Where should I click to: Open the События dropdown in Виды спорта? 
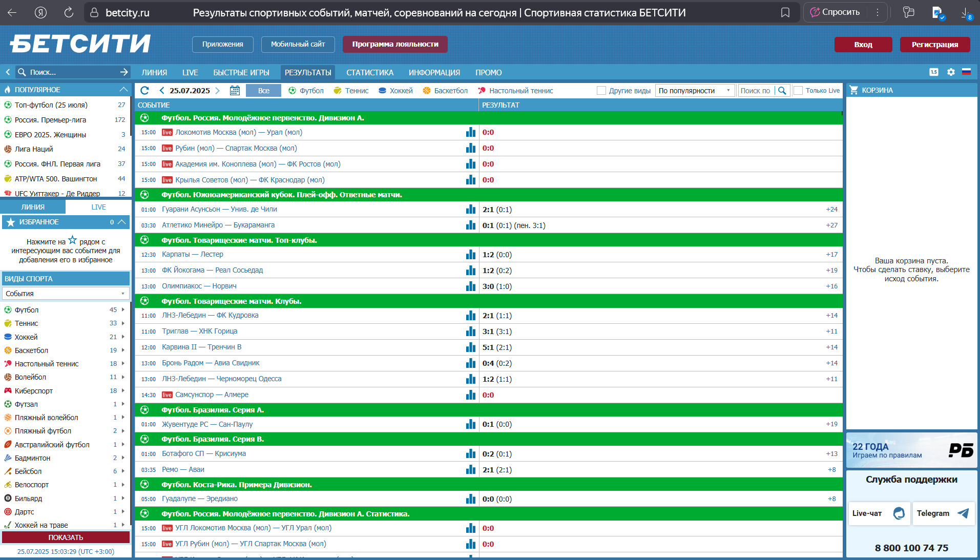coord(66,294)
